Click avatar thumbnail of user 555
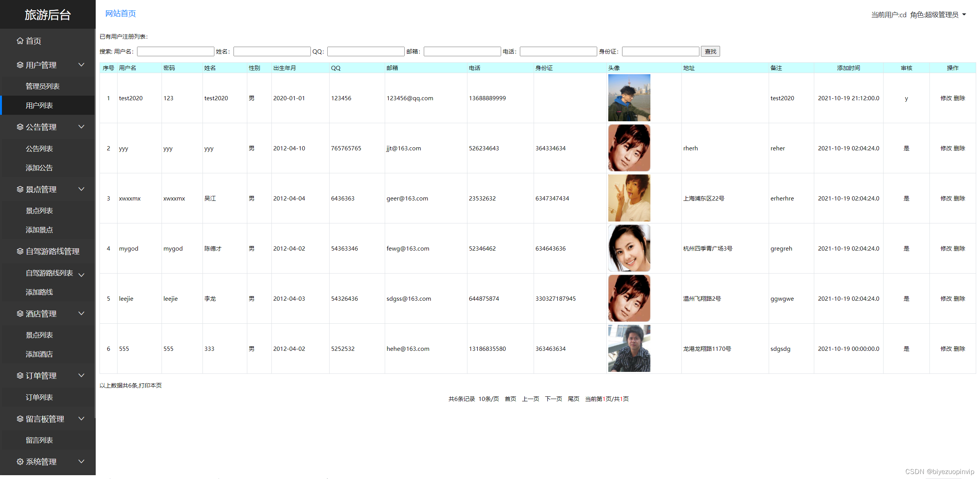 pos(629,349)
